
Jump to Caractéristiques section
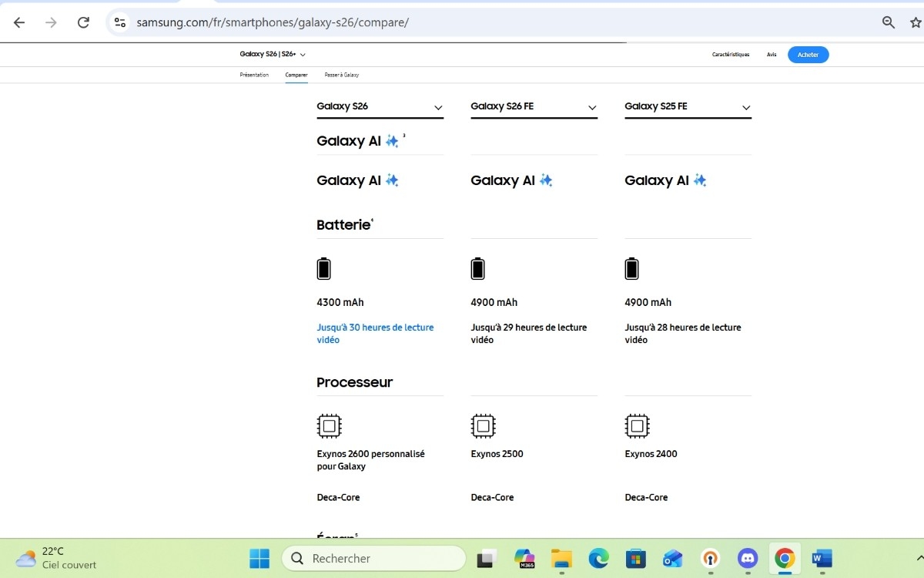tap(731, 55)
